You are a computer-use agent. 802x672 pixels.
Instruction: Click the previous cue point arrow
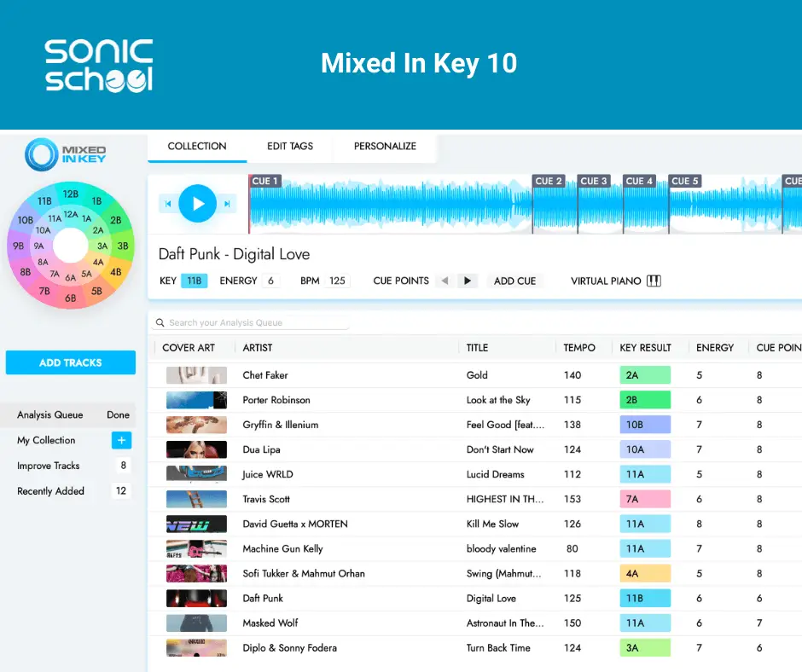[x=445, y=281]
